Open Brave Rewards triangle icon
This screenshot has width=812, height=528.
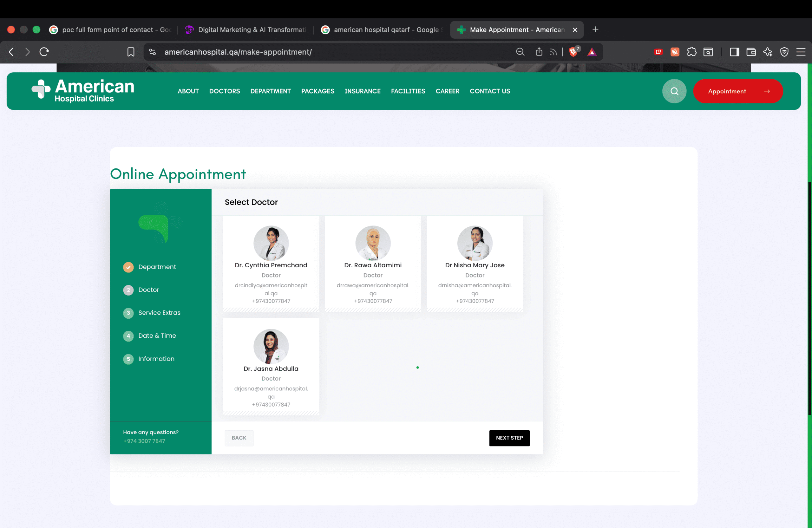pos(592,52)
